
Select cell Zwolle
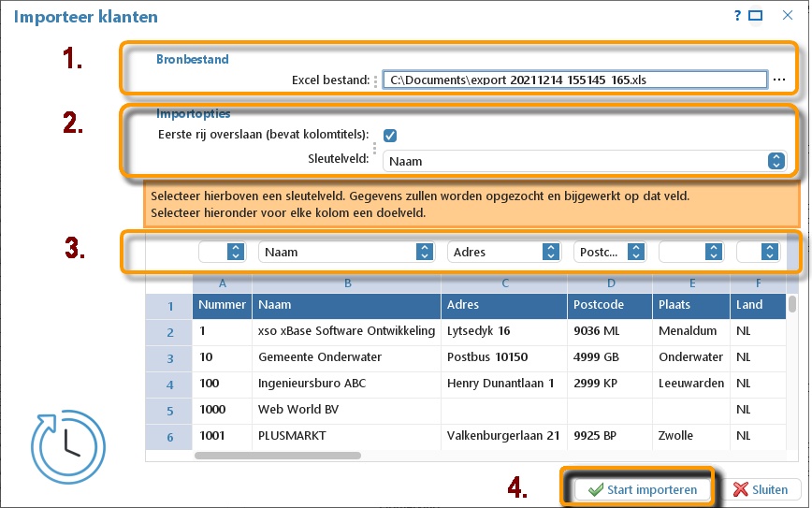pos(691,436)
